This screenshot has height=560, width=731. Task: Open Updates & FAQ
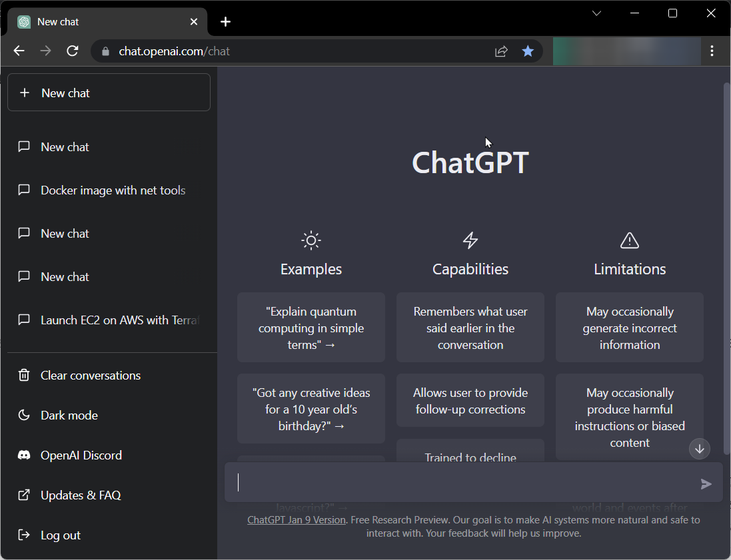pyautogui.click(x=109, y=495)
